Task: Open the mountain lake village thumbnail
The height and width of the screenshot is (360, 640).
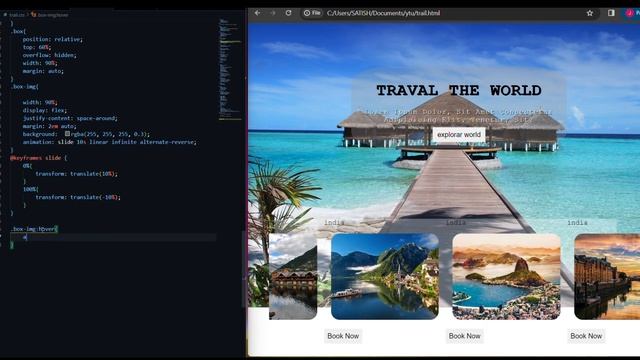Action: [385, 276]
